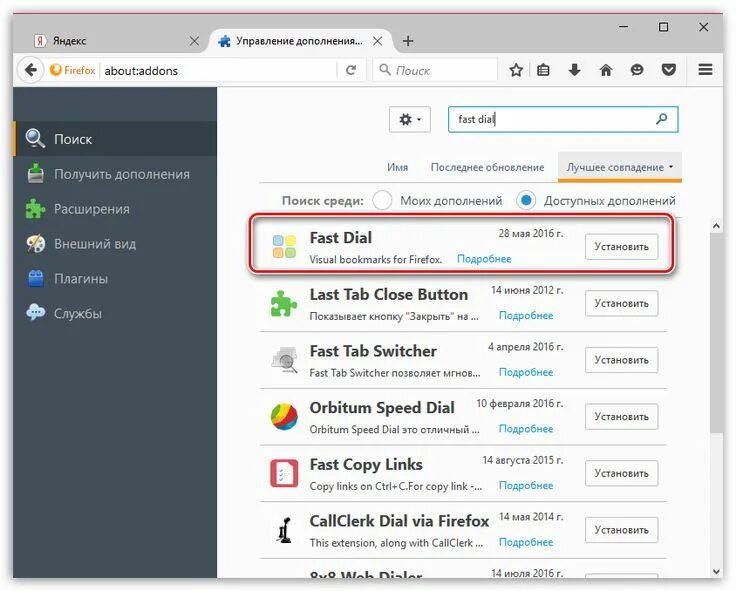Click the Last Tab Close Button puzzle icon

tap(284, 303)
